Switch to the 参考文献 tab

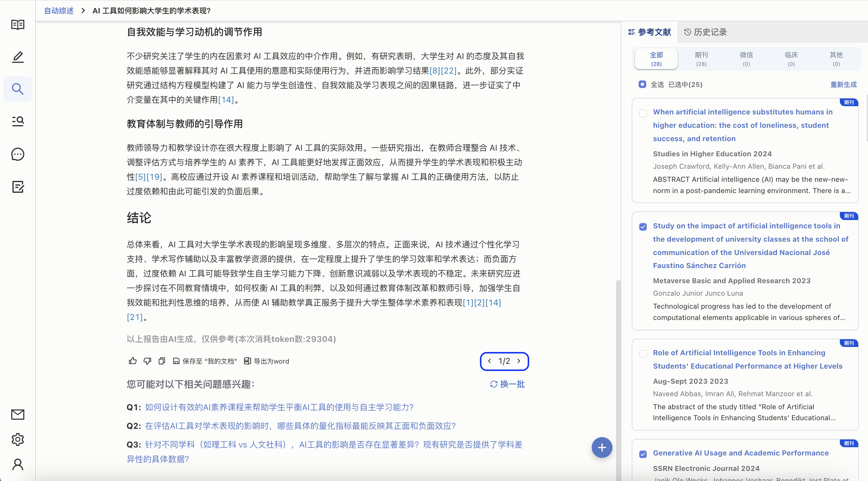point(650,32)
